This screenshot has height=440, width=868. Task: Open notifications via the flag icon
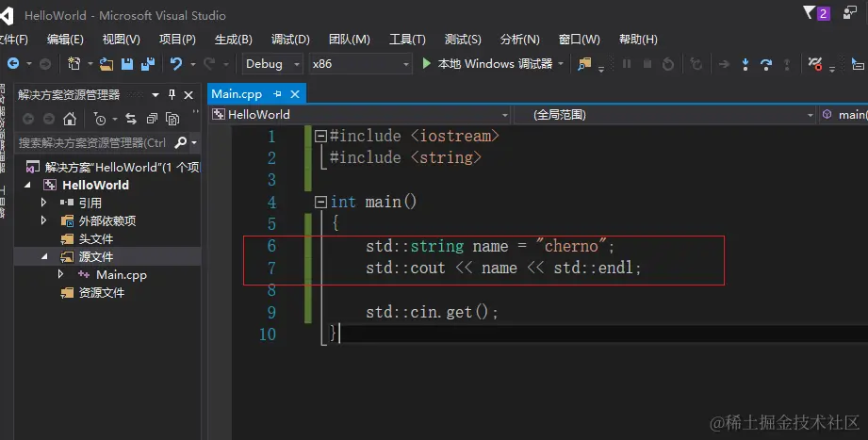pos(809,12)
